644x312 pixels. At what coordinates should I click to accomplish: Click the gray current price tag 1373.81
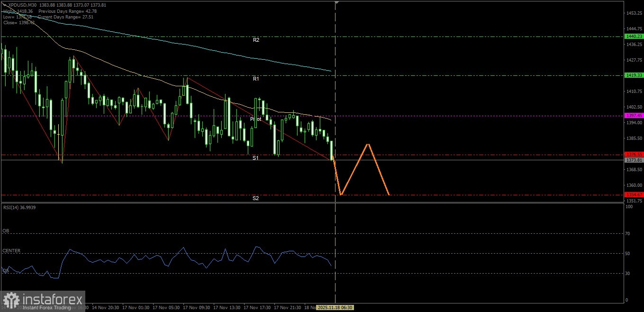634,160
